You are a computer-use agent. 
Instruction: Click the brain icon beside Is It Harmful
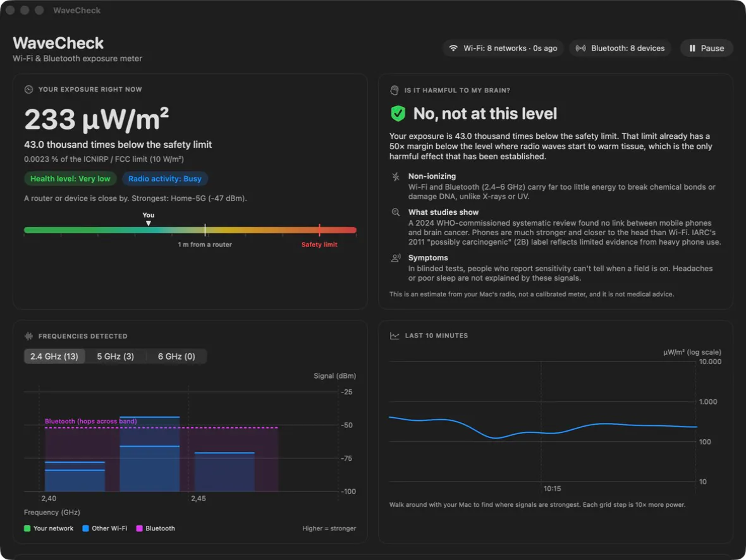click(394, 90)
